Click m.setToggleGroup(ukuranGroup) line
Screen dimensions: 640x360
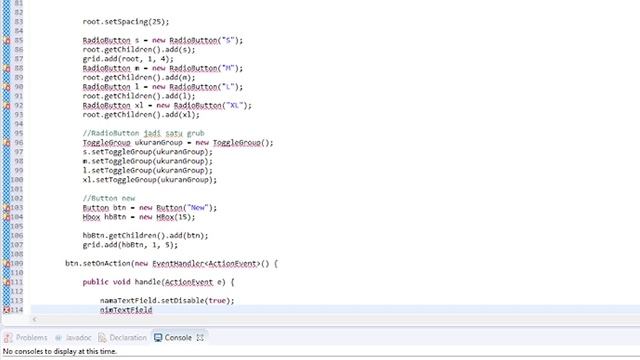(x=147, y=161)
